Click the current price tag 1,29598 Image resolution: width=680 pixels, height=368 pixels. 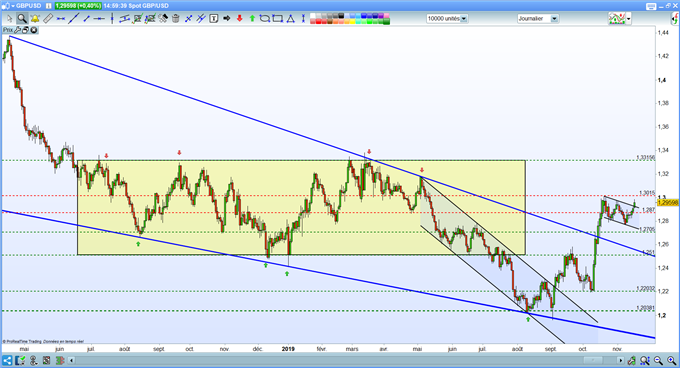click(668, 202)
